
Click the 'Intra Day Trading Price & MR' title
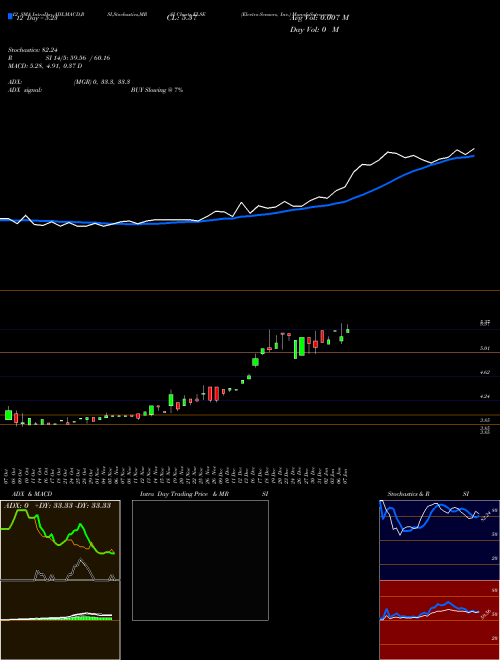point(184,494)
